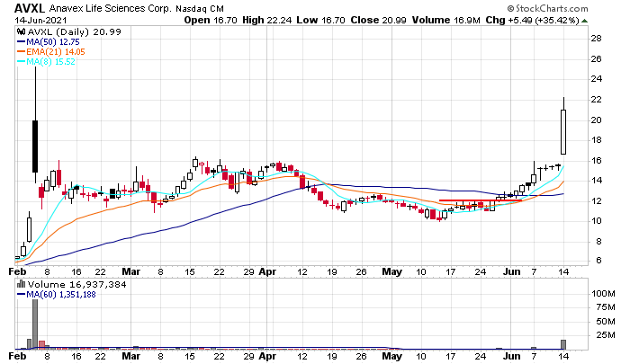
Task: Select the AVXL (Daily) 20.99 legend
Action: point(74,32)
